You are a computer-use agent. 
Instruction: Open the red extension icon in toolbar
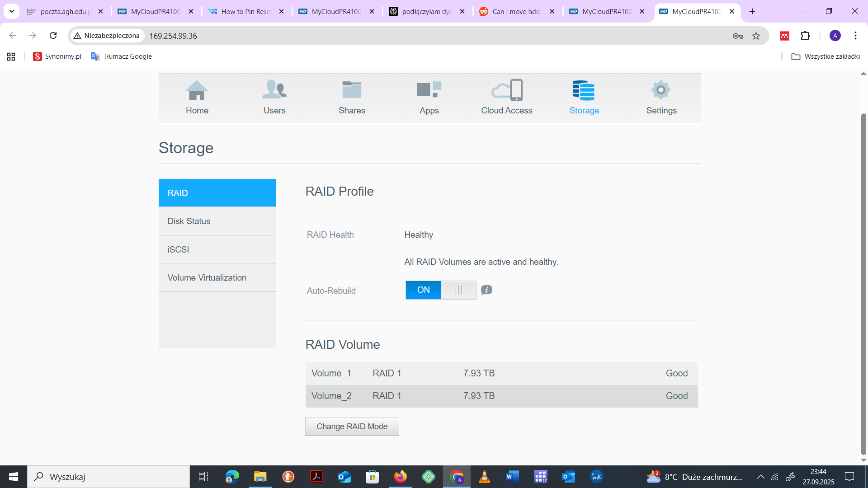pos(784,36)
